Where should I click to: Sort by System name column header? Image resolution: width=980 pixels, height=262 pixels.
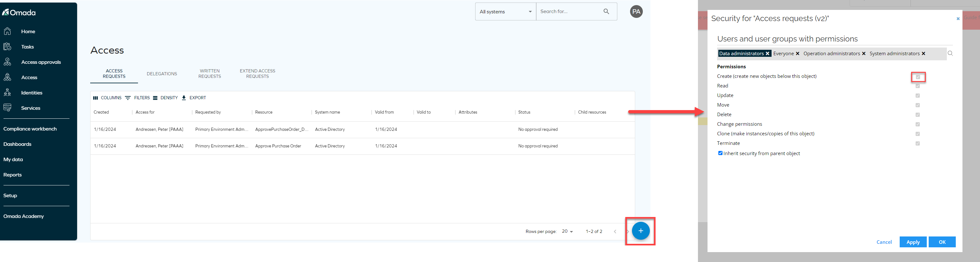click(x=328, y=112)
